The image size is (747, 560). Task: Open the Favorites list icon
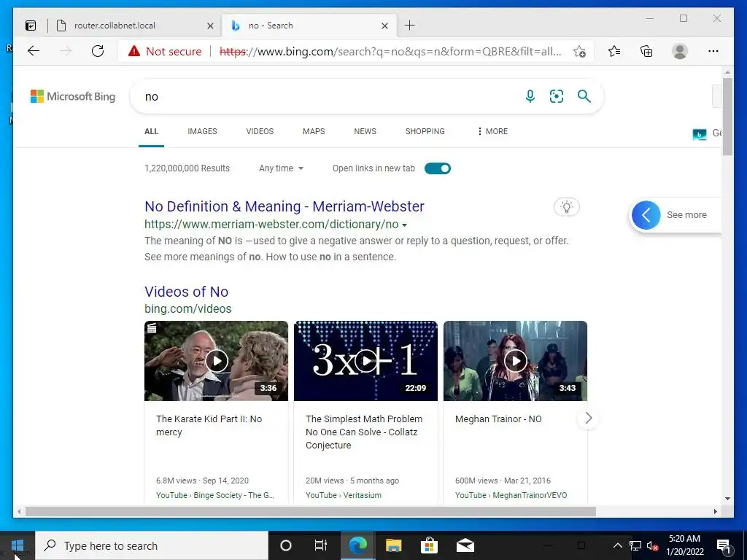[614, 51]
